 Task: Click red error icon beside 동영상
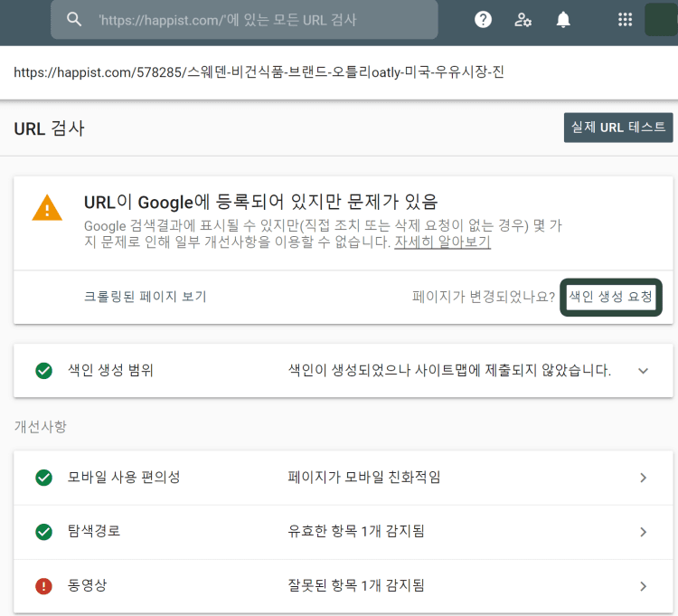point(43,586)
